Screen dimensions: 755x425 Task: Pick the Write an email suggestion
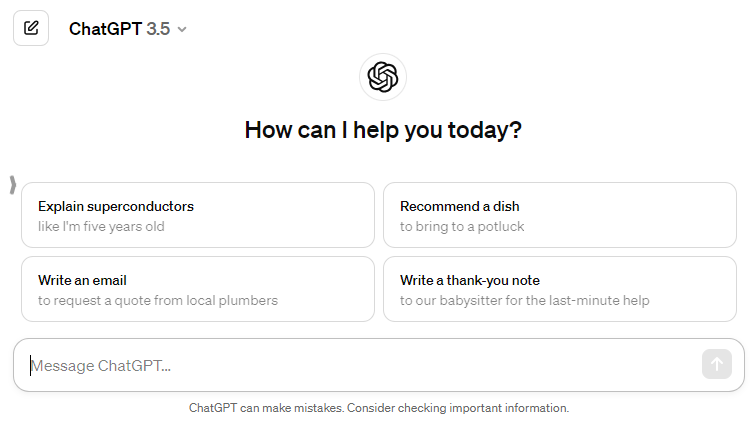tap(82, 280)
